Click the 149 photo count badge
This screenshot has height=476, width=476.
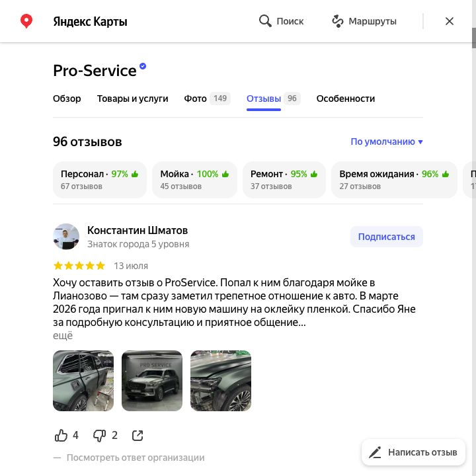(220, 99)
